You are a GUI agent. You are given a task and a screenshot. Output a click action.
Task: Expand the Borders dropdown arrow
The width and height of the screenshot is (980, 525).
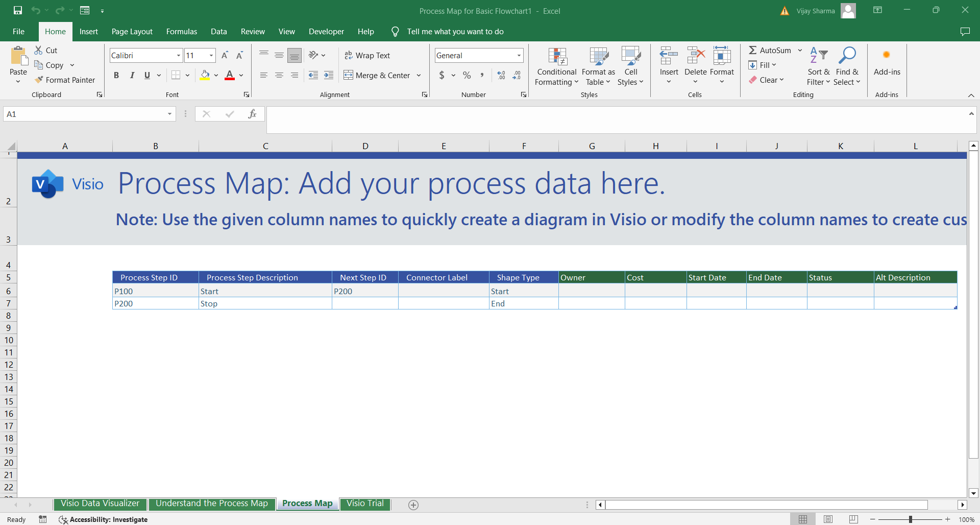[x=187, y=75]
